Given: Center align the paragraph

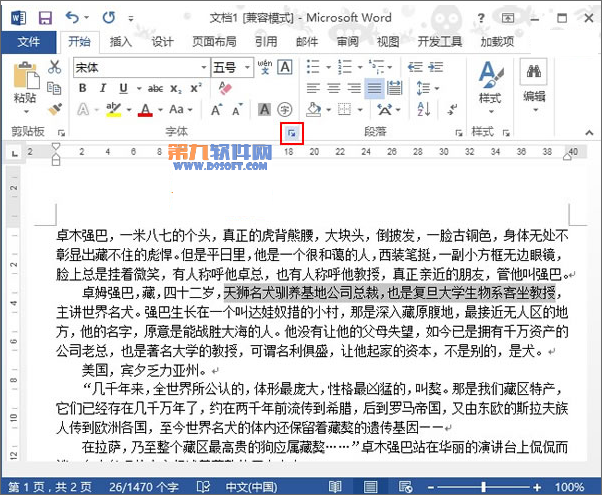Looking at the screenshot, I should (334, 88).
